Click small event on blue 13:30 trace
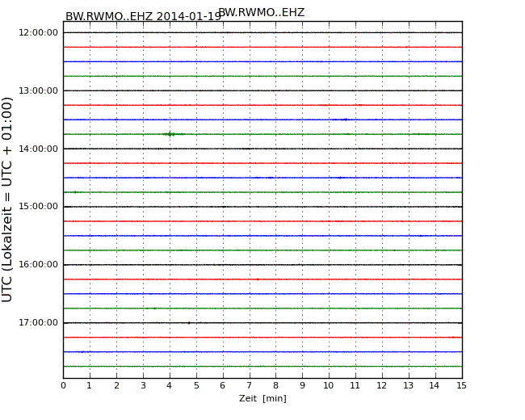This screenshot has width=525, height=420. click(346, 120)
